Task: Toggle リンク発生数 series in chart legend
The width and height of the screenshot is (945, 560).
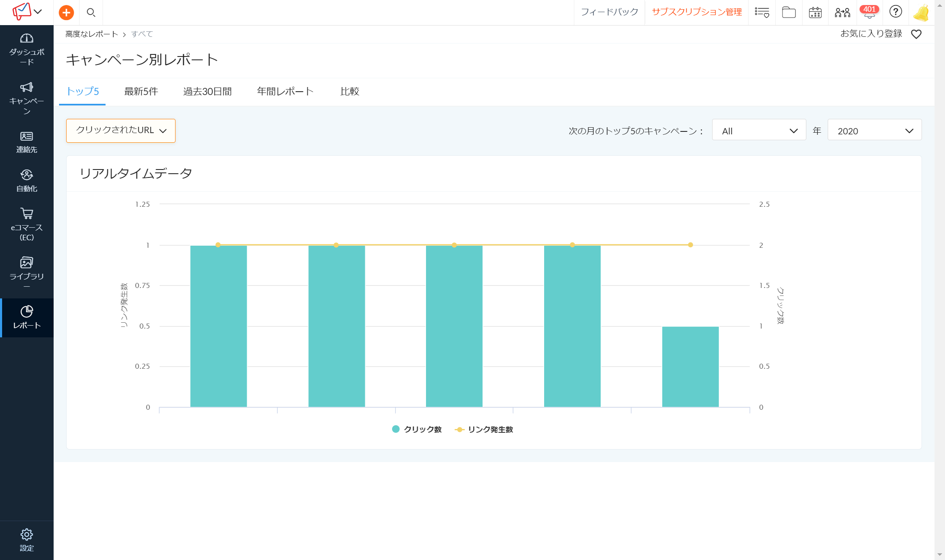Action: (484, 429)
